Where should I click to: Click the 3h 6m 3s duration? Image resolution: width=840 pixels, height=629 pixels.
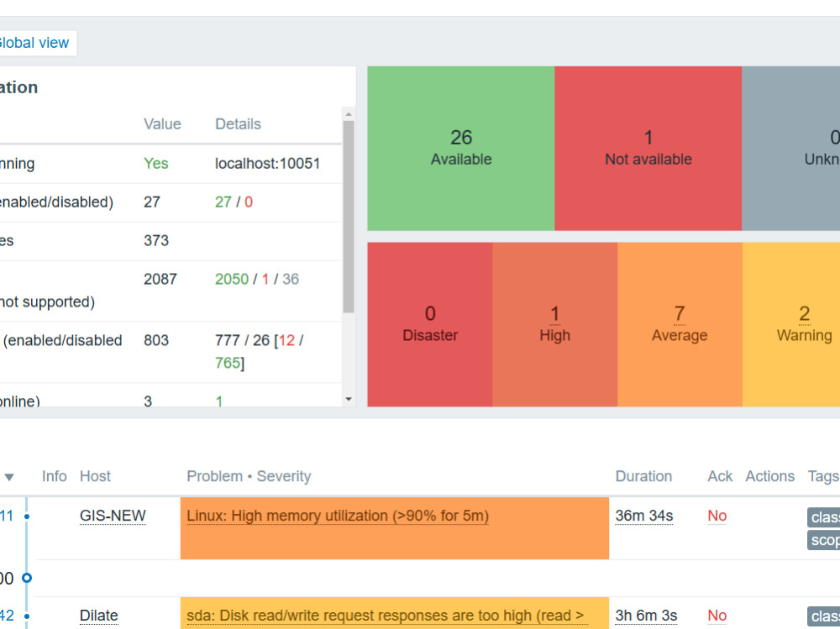click(x=646, y=616)
